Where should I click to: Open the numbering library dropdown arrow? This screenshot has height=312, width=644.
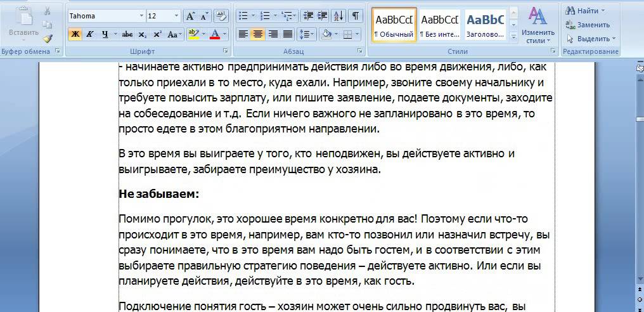tap(276, 16)
